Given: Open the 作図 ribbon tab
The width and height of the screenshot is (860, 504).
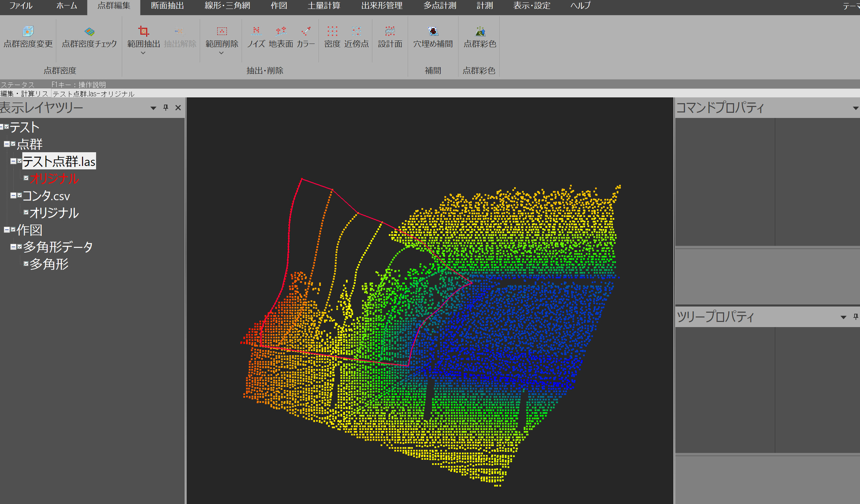Looking at the screenshot, I should point(279,6).
